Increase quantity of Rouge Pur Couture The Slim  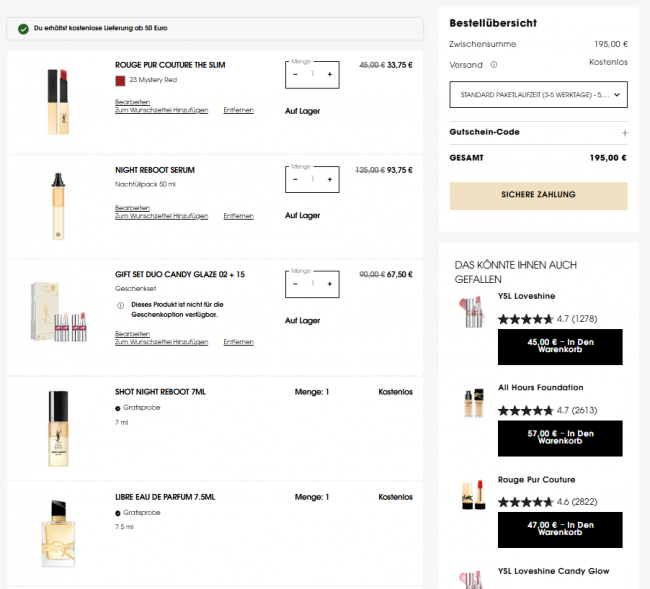330,75
